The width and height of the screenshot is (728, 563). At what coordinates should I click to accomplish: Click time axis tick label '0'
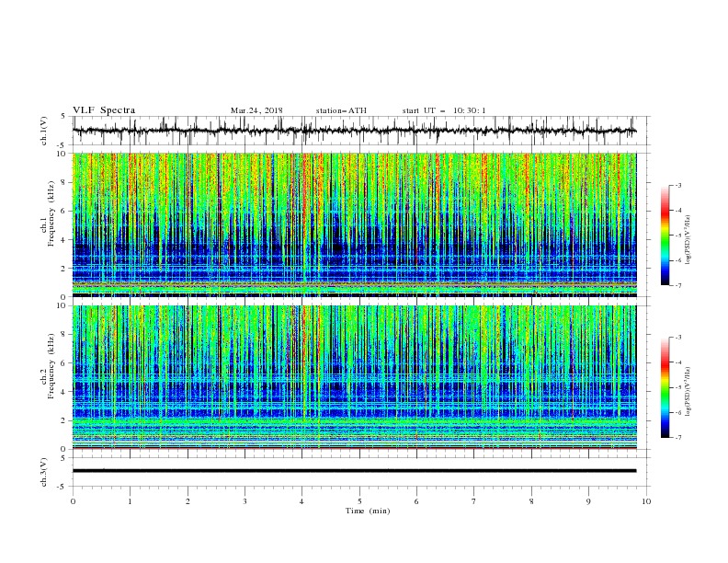tap(73, 501)
